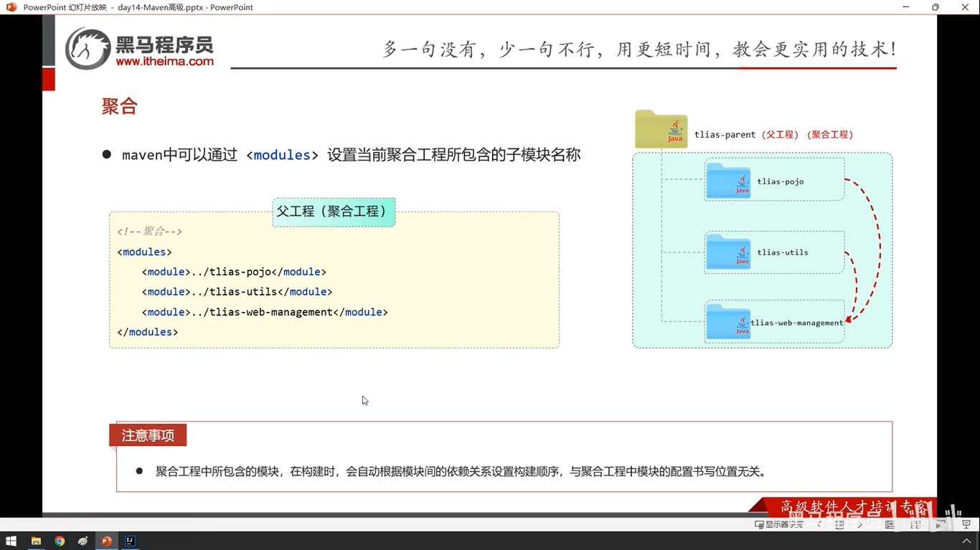The width and height of the screenshot is (980, 550).
Task: Click the tlias-pojo blue folder icon
Action: tap(728, 180)
